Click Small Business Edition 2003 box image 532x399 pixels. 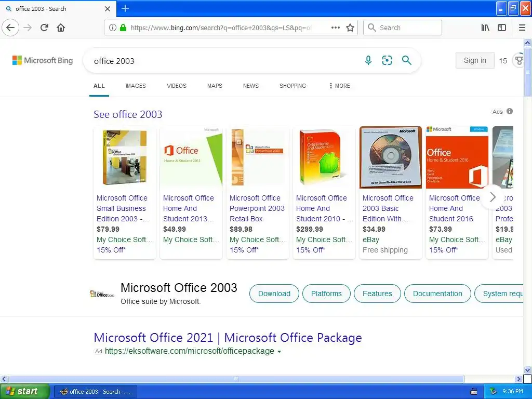pyautogui.click(x=125, y=157)
